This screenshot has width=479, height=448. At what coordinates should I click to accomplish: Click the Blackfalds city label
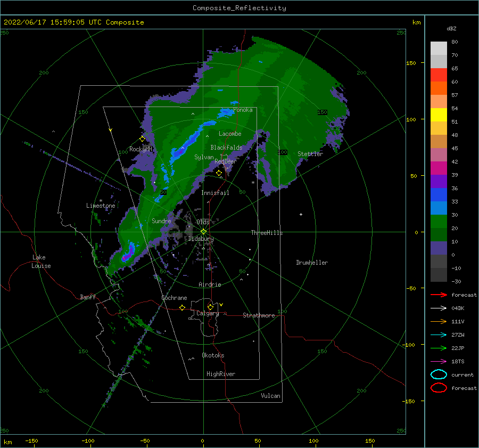(226, 148)
